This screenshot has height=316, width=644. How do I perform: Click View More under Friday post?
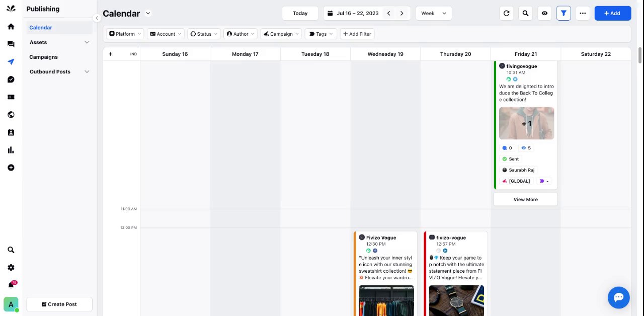tap(526, 199)
